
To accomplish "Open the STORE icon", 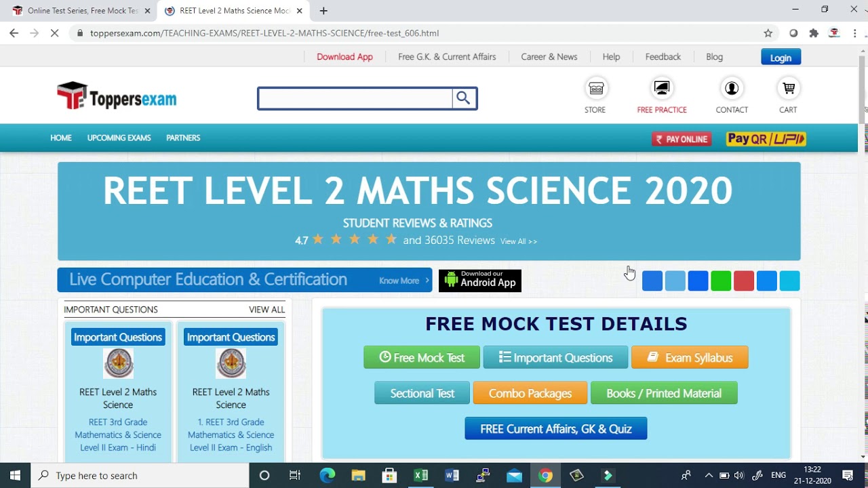I will coord(595,89).
